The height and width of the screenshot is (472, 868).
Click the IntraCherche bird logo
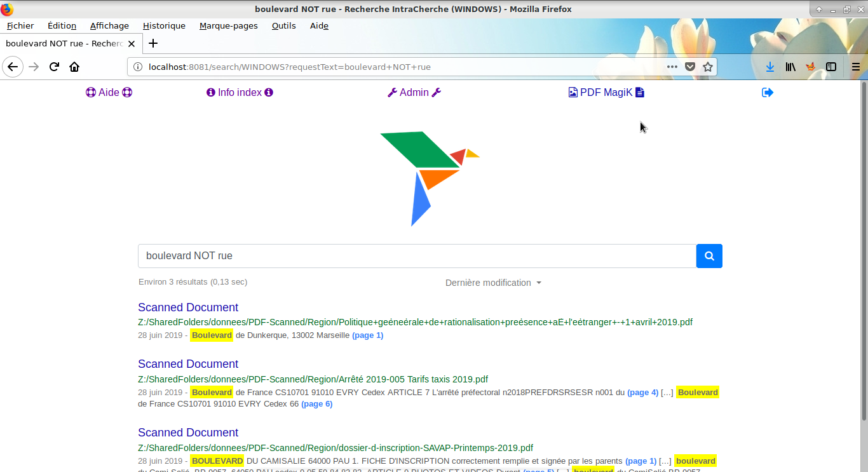click(428, 178)
